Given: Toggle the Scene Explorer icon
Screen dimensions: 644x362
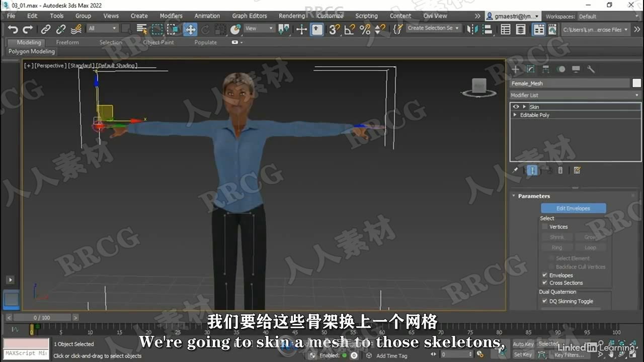Looking at the screenshot, I should click(506, 29).
